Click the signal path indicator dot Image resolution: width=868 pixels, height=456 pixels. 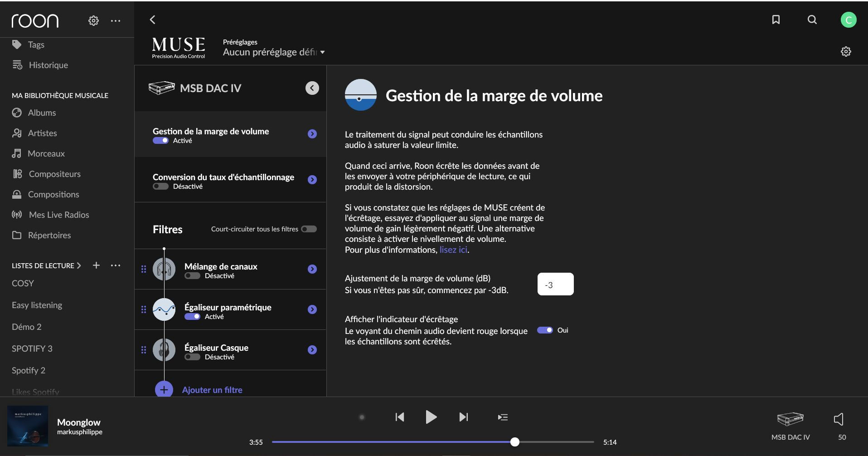coord(362,417)
